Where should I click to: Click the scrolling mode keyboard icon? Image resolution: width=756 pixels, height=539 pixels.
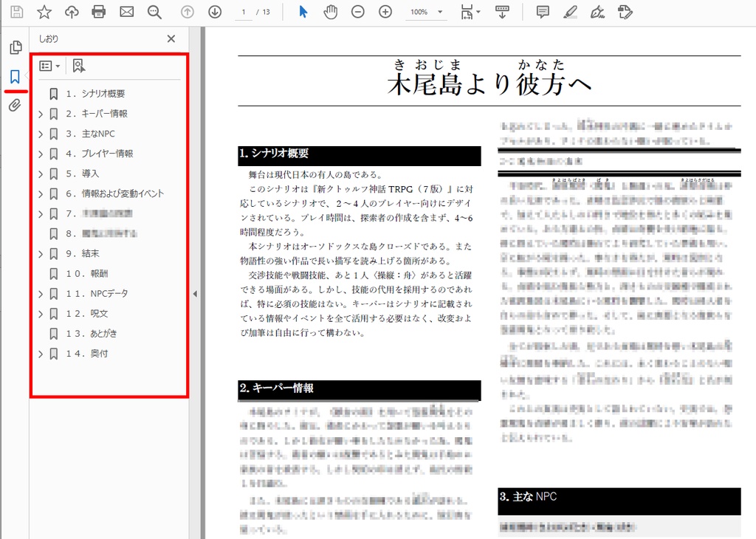point(502,12)
